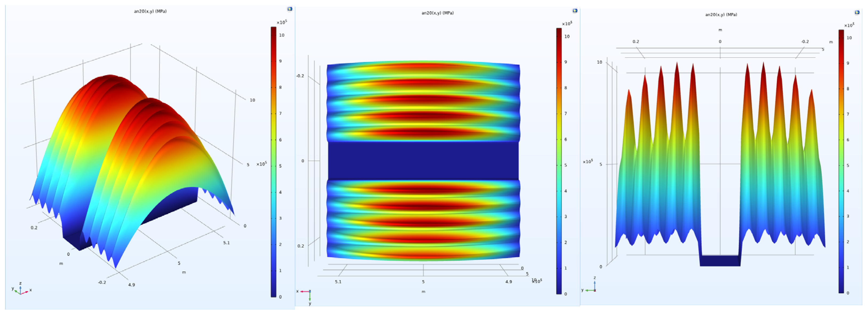
Task: Click the middle plot's rainbow color legend bar
Action: click(559, 162)
